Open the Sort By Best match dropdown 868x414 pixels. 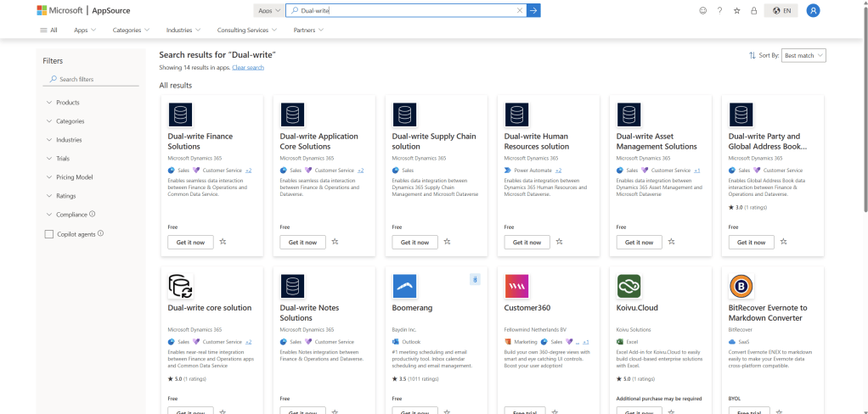803,55
